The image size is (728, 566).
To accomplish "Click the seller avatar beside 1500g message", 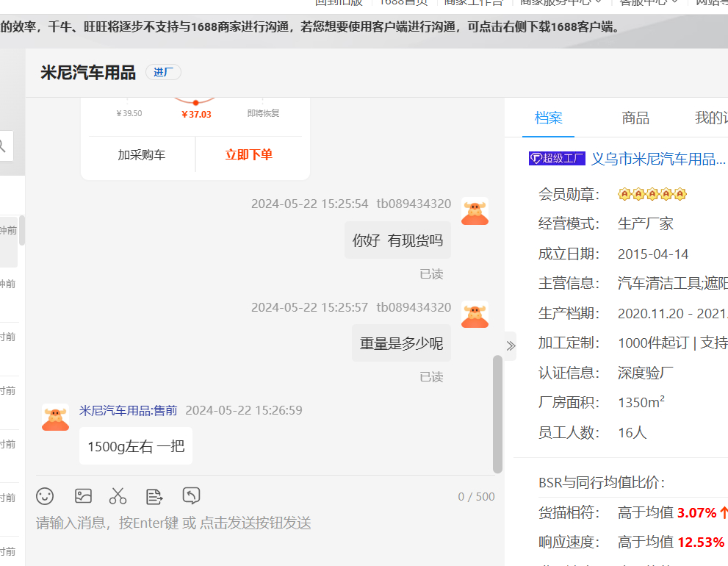I will 55,417.
